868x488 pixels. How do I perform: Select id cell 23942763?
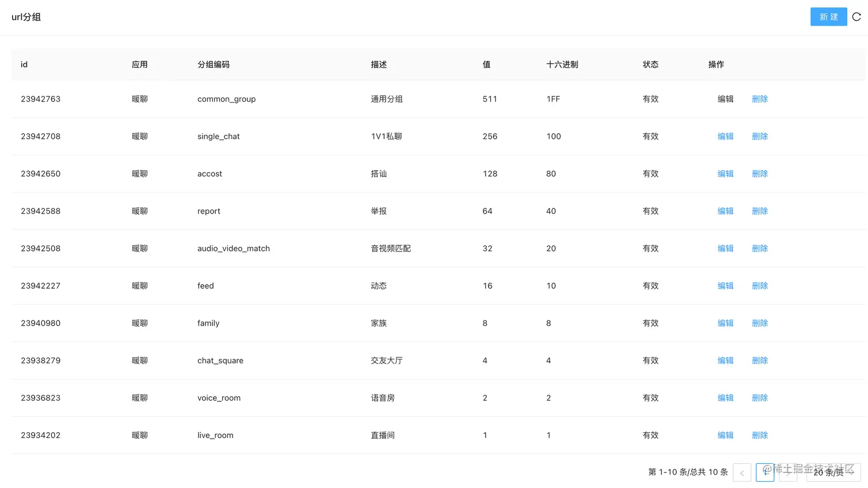pyautogui.click(x=41, y=99)
